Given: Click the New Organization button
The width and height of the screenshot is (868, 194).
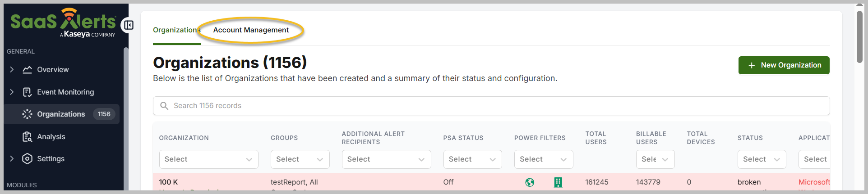Looking at the screenshot, I should (x=784, y=65).
